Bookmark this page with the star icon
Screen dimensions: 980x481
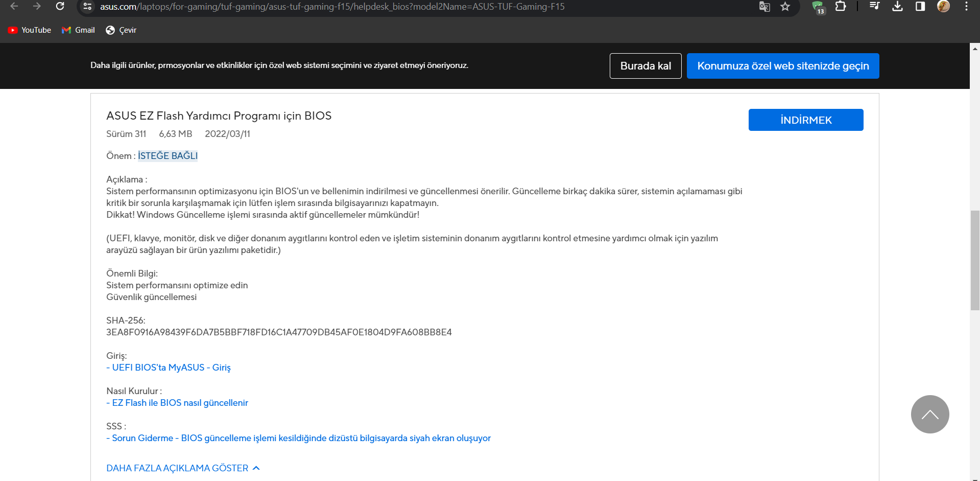tap(785, 7)
